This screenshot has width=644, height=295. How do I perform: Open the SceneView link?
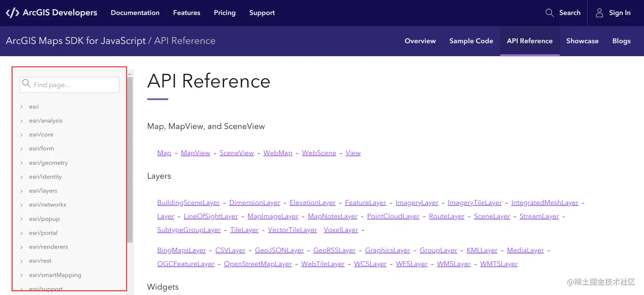237,153
